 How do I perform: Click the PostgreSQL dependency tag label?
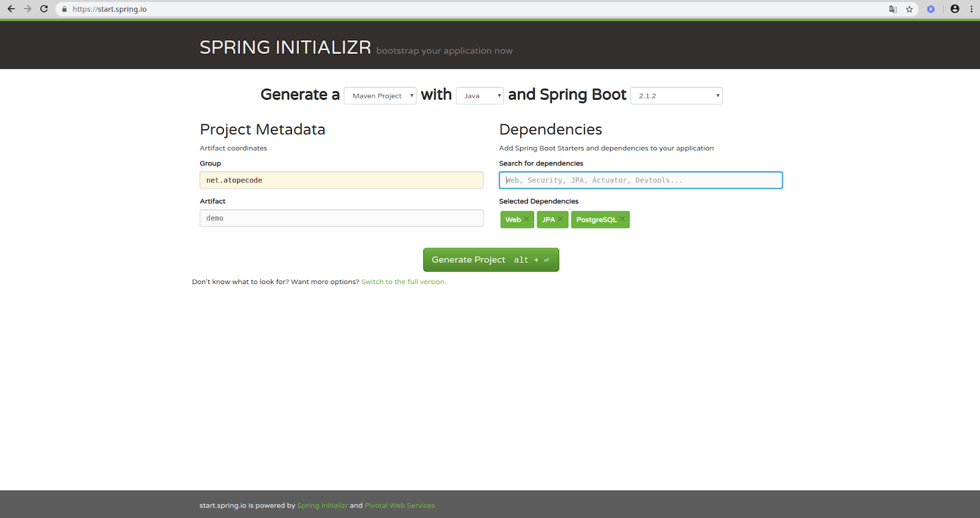597,220
